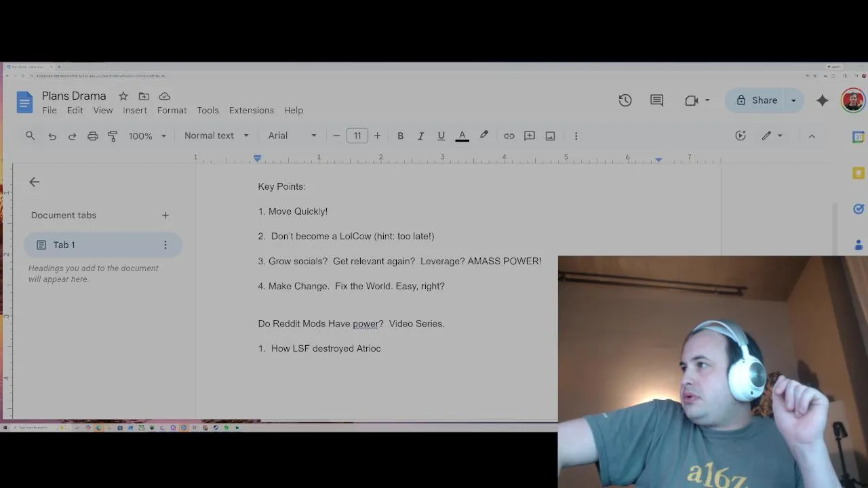Open the Format menu

[x=172, y=110]
